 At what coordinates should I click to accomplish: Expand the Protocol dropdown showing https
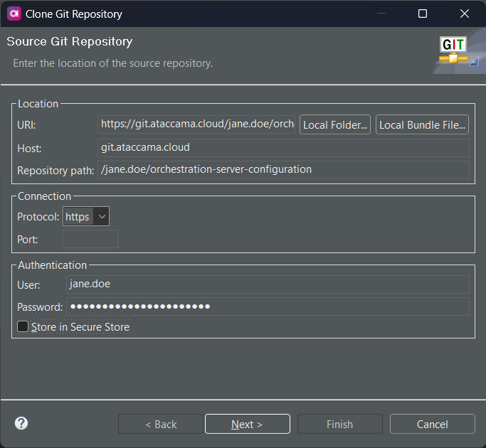coord(86,217)
